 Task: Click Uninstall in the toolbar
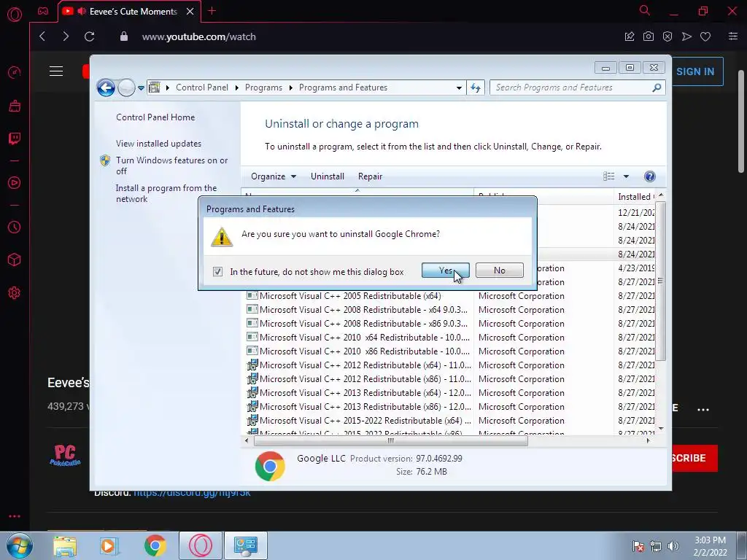328,176
